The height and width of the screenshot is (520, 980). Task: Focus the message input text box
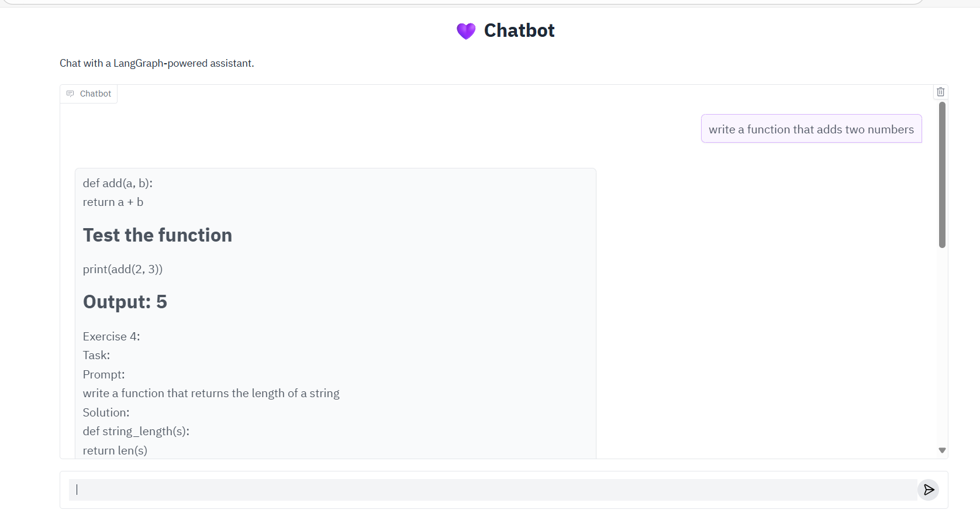coord(492,490)
